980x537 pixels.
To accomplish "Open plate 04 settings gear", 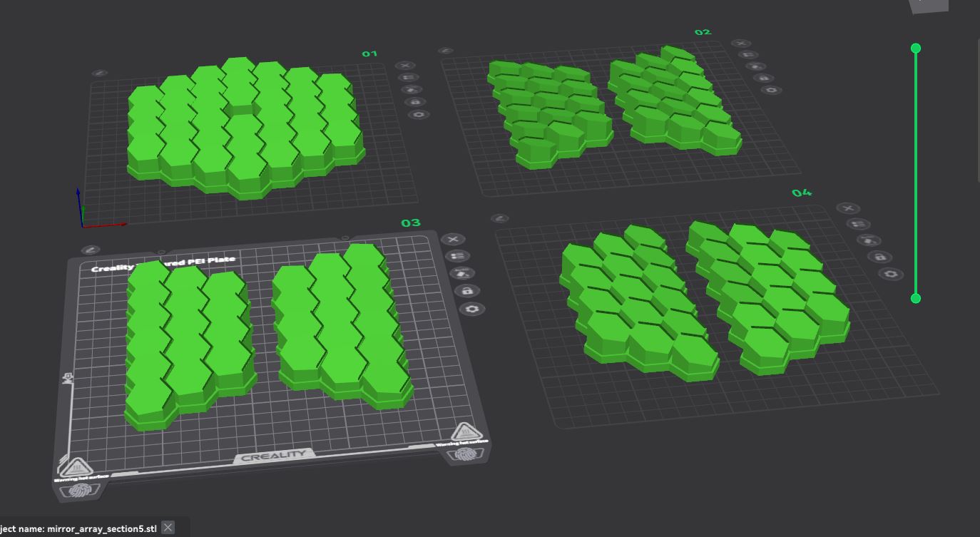I will 890,274.
